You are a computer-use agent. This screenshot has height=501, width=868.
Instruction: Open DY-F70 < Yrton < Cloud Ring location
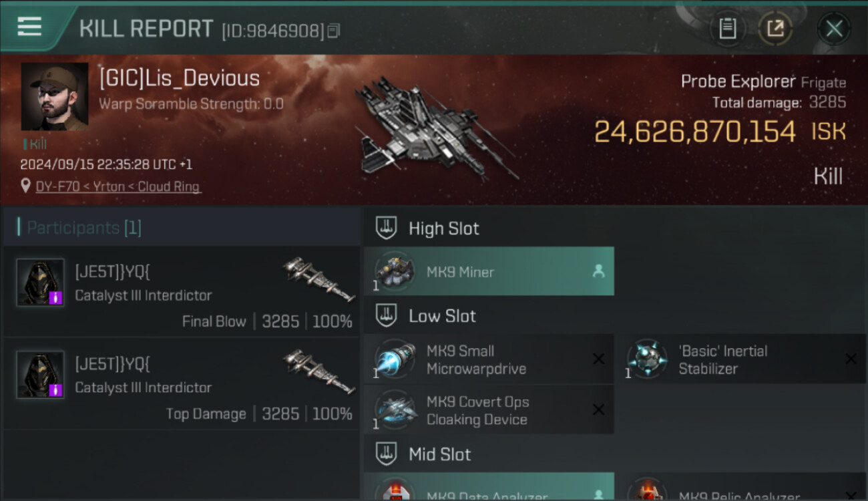(x=118, y=186)
